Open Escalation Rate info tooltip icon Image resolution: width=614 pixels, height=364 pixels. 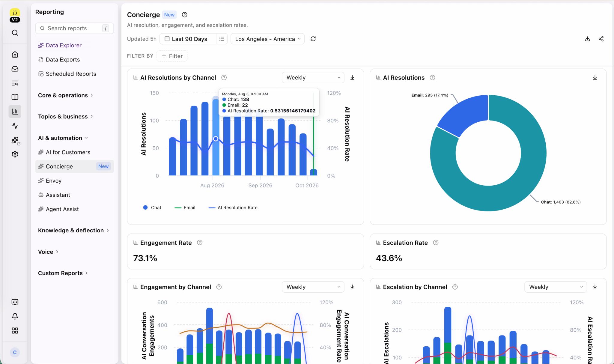tap(436, 243)
